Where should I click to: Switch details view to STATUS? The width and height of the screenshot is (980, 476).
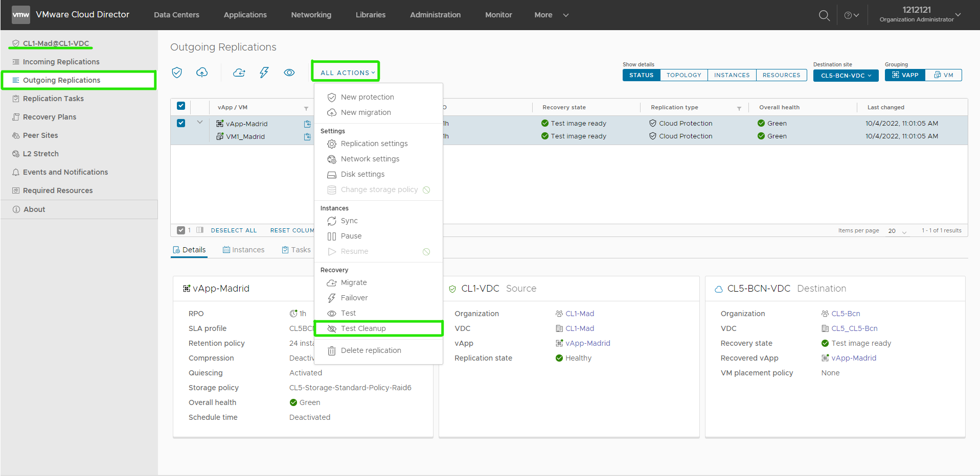point(641,75)
